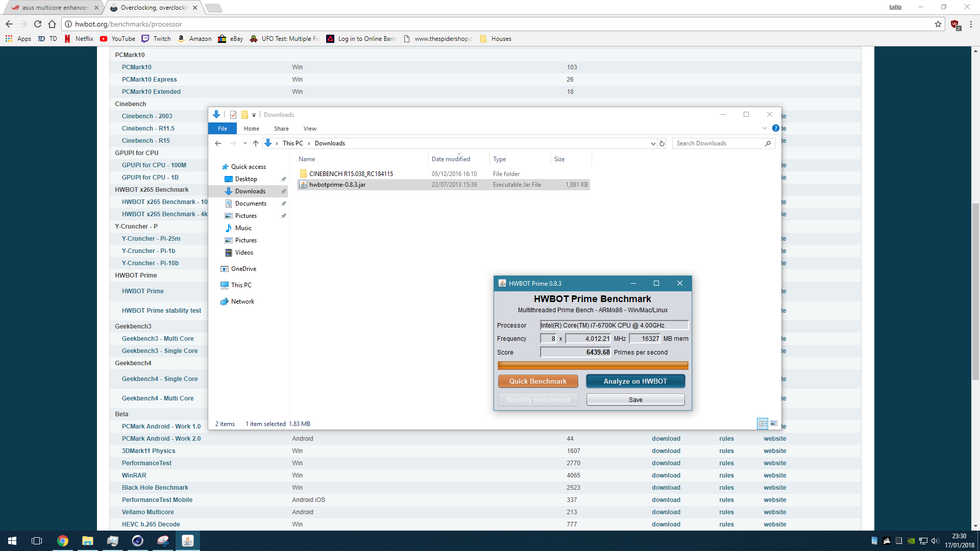Open the Customize Quick Access Toolbar dropdown arrow

(x=254, y=115)
